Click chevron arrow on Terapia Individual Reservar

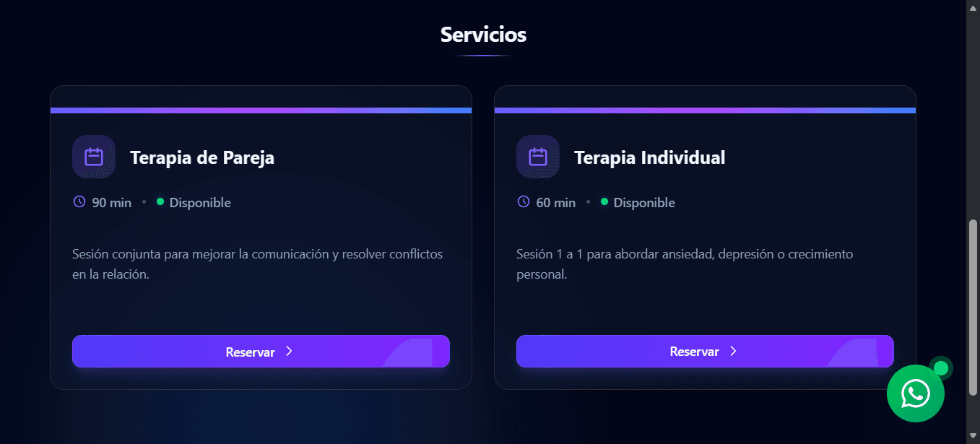pos(733,352)
